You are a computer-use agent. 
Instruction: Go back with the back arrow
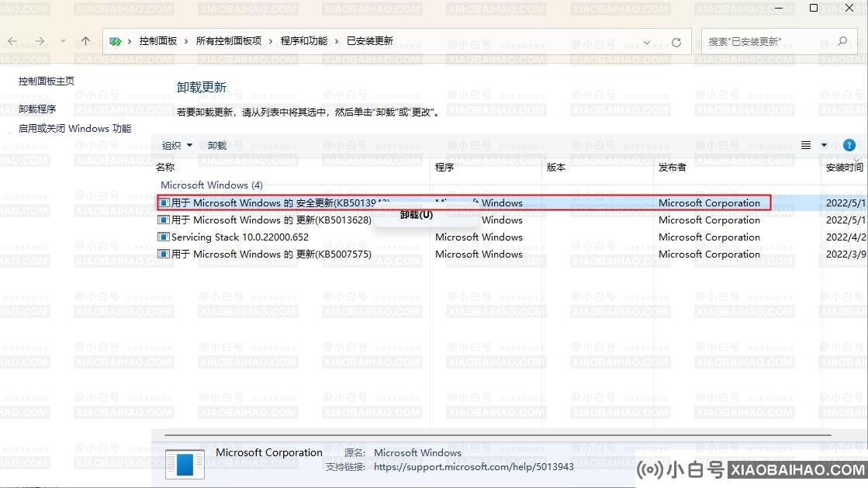tap(12, 41)
